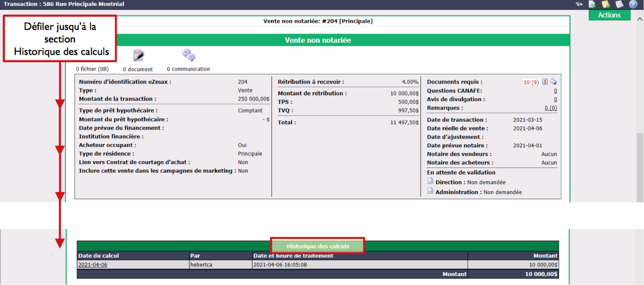Click the add document page icon

click(592, 4)
